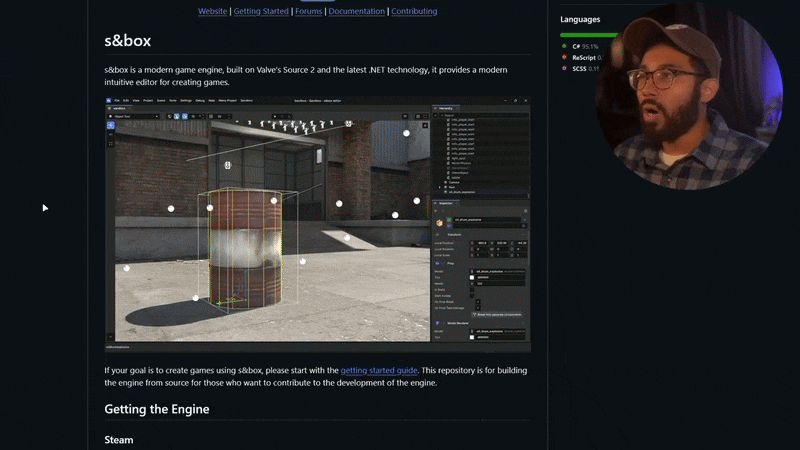
Task: Click the oil drum model in viewport
Action: tap(245, 247)
